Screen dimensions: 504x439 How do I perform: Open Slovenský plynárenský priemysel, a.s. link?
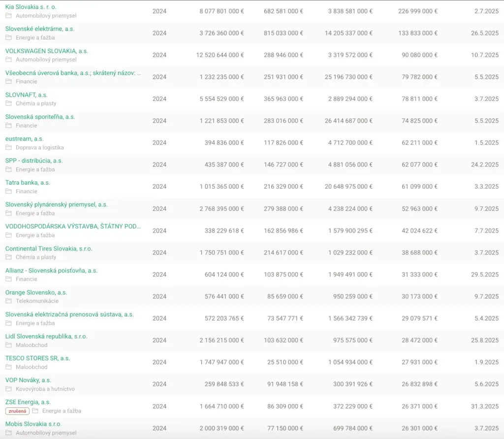click(56, 204)
